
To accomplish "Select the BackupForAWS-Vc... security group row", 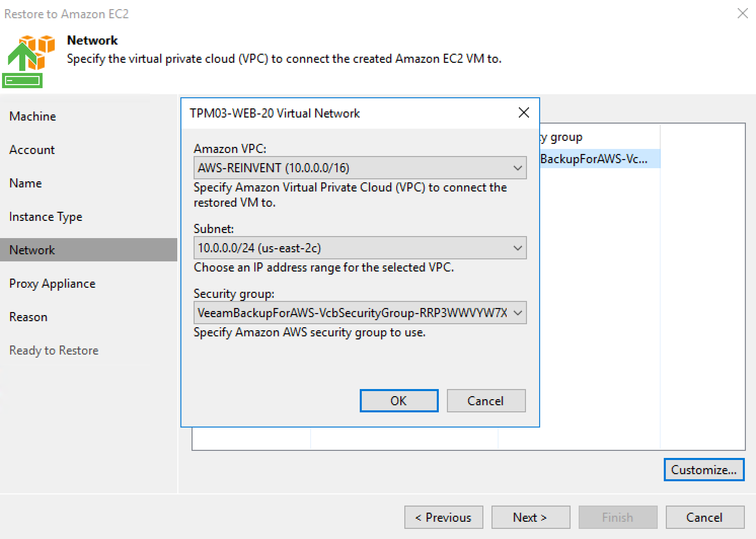I will tap(599, 159).
